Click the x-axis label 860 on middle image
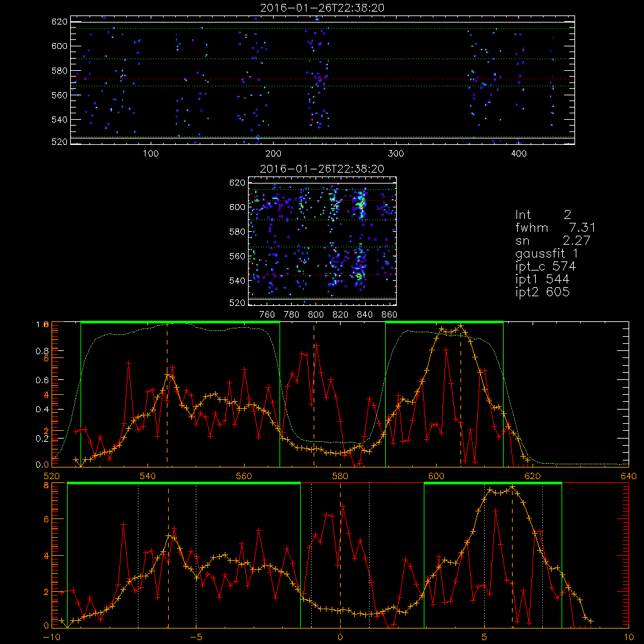Screen dimensions: 644x644 click(x=389, y=315)
